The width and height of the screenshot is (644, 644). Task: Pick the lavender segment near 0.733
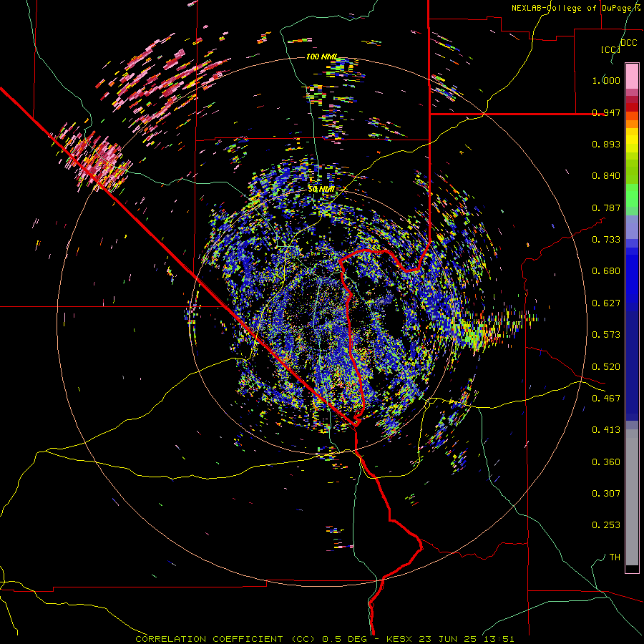point(632,227)
